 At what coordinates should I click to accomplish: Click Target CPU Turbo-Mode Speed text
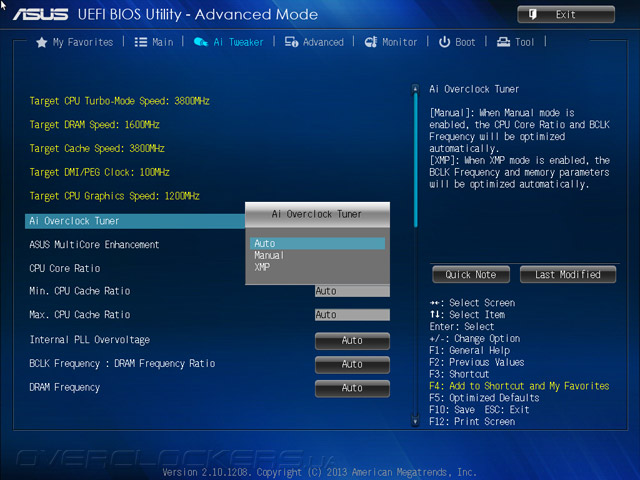coord(119,101)
